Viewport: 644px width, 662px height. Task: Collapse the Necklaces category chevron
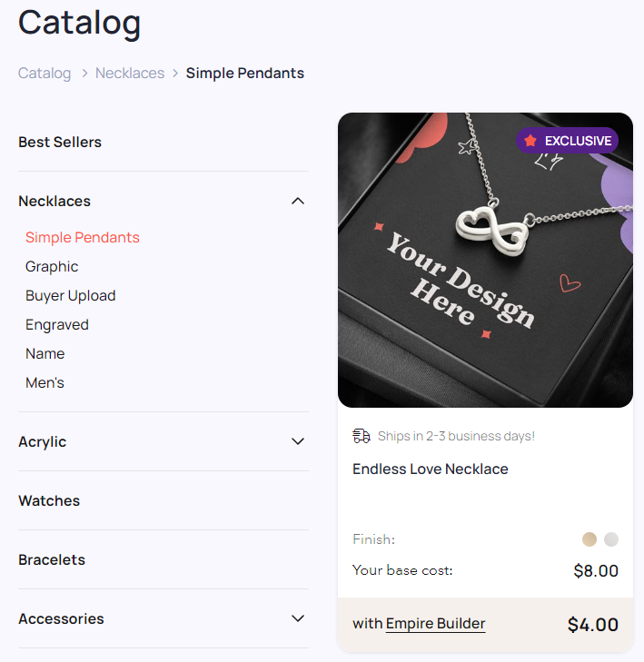298,201
